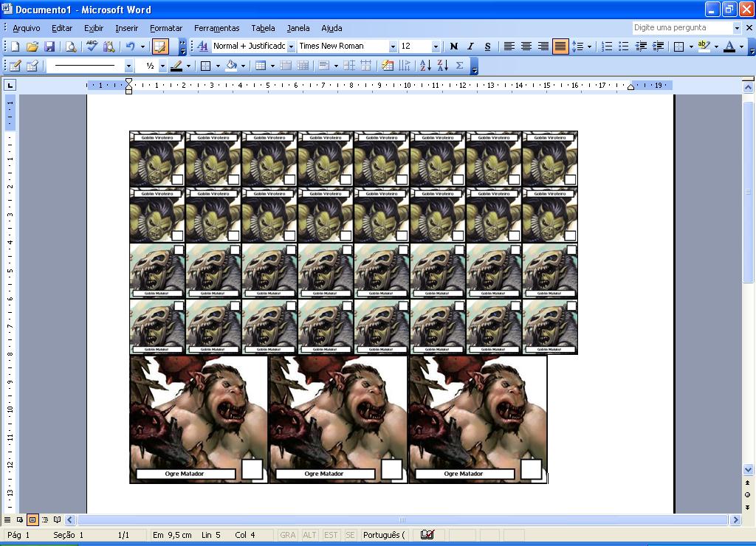
Task: Open the line spacing dropdown arrow
Action: (x=589, y=46)
